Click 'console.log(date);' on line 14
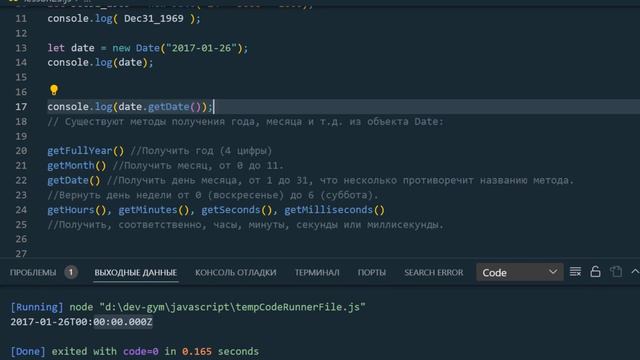640x360 pixels. 100,62
